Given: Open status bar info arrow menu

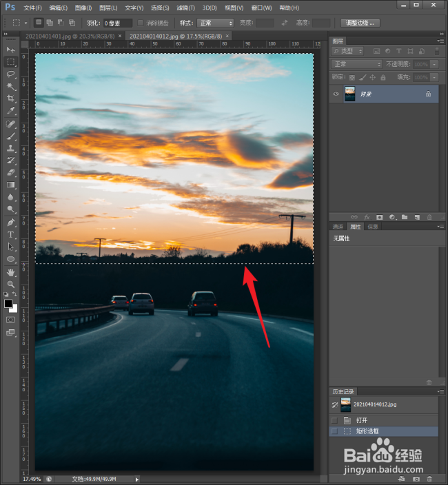Looking at the screenshot, I should tap(136, 479).
